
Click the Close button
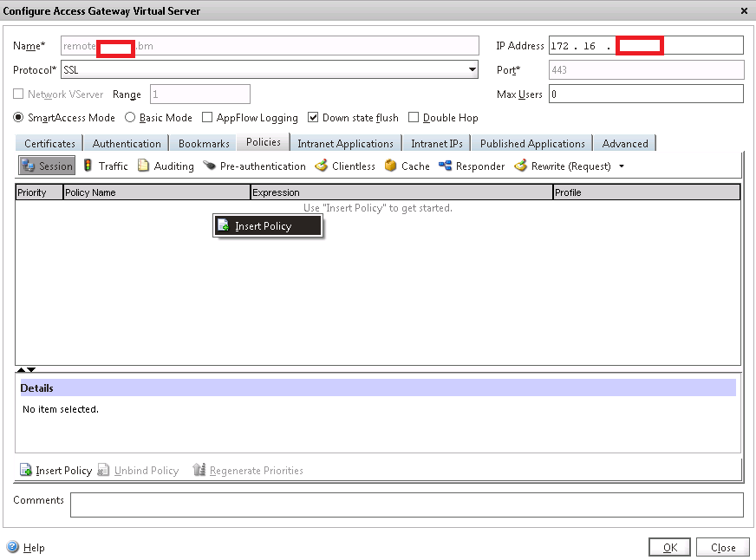(x=723, y=548)
